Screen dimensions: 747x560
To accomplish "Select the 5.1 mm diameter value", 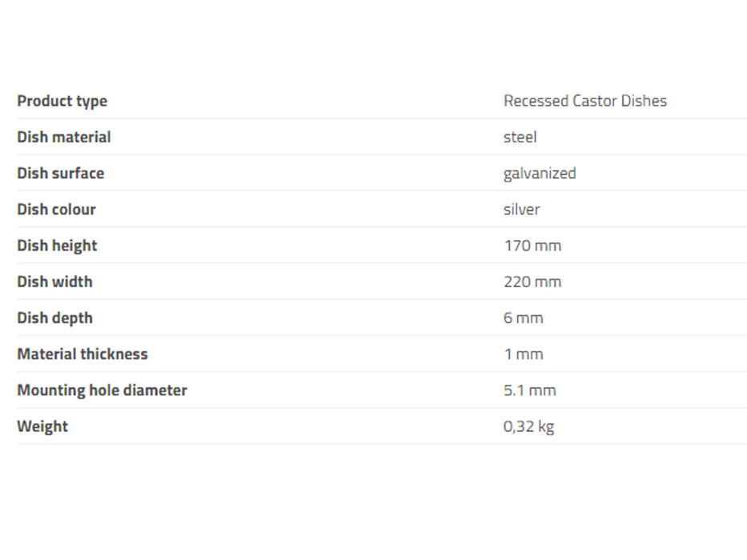I will click(x=529, y=390).
